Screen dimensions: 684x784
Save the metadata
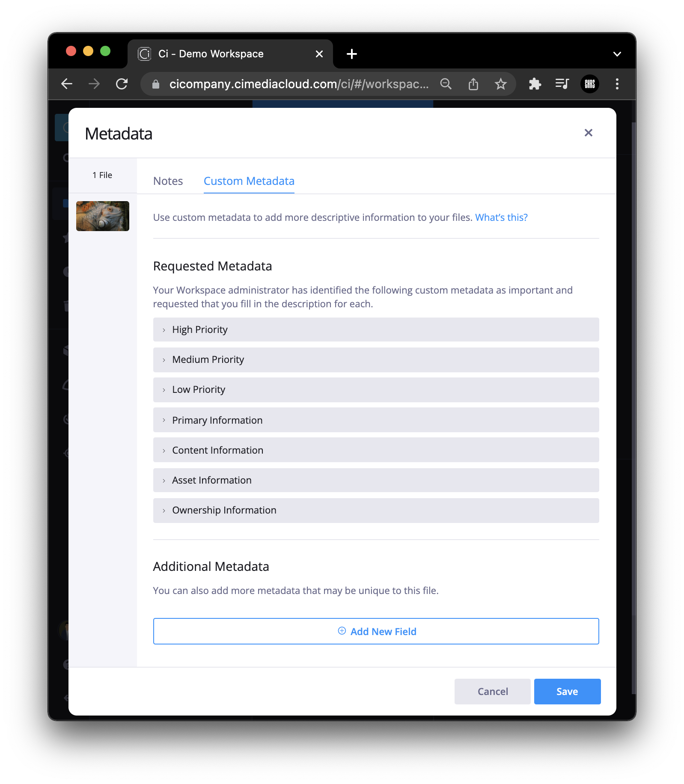pos(568,692)
